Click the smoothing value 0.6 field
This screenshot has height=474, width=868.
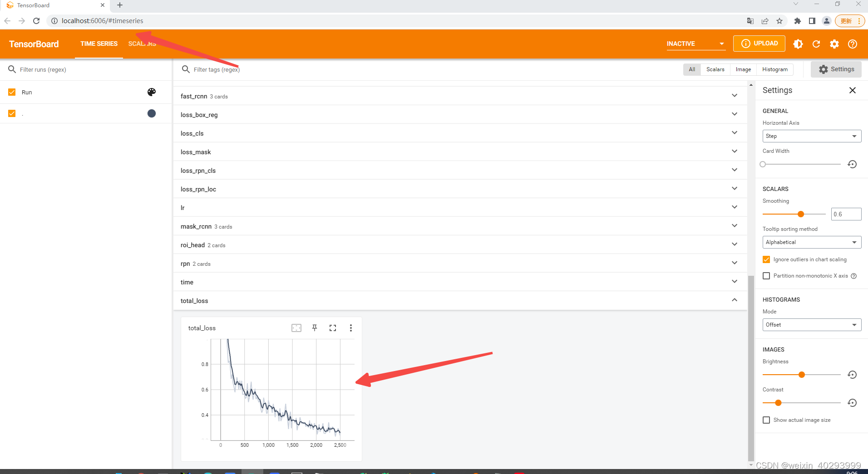coord(846,214)
